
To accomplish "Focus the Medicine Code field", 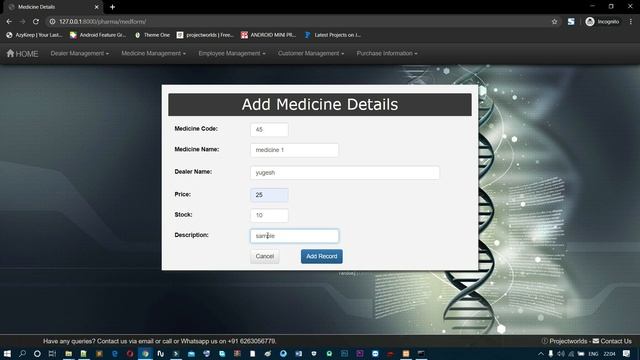I will coord(269,130).
